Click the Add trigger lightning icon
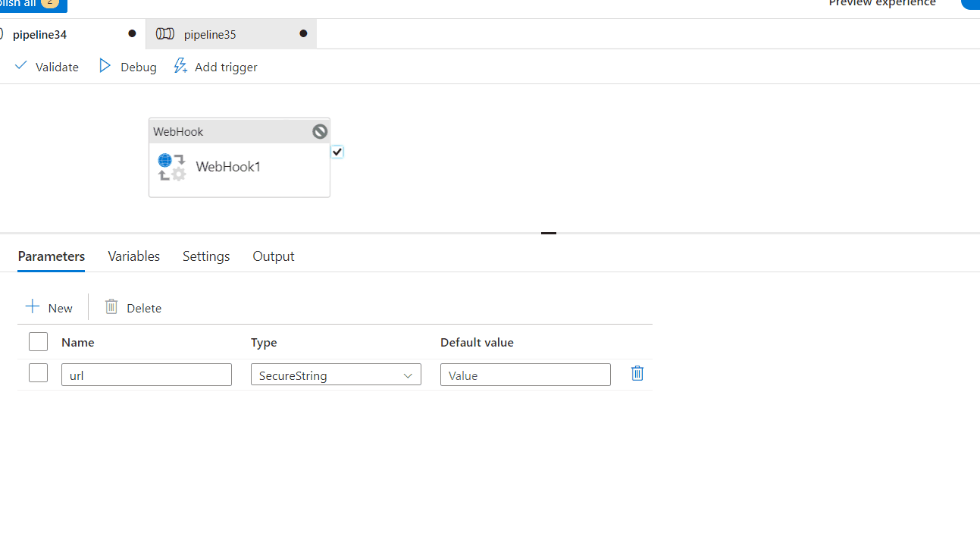This screenshot has width=980, height=543. tap(180, 66)
